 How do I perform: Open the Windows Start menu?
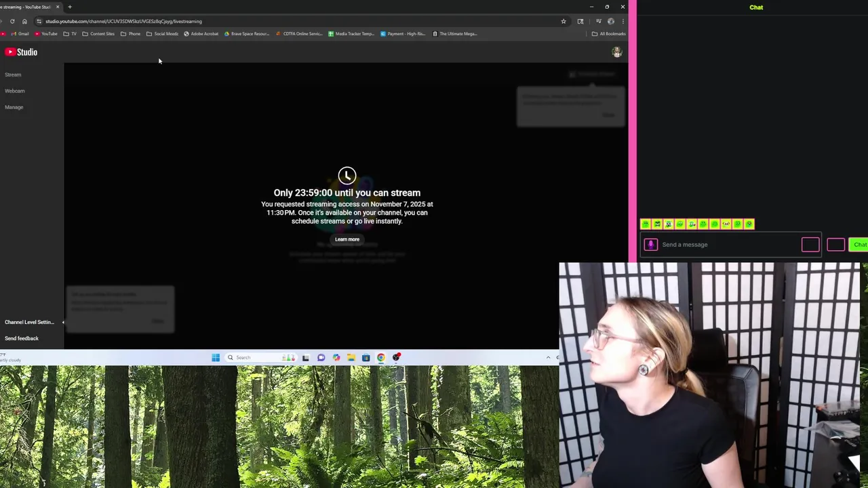tap(216, 357)
